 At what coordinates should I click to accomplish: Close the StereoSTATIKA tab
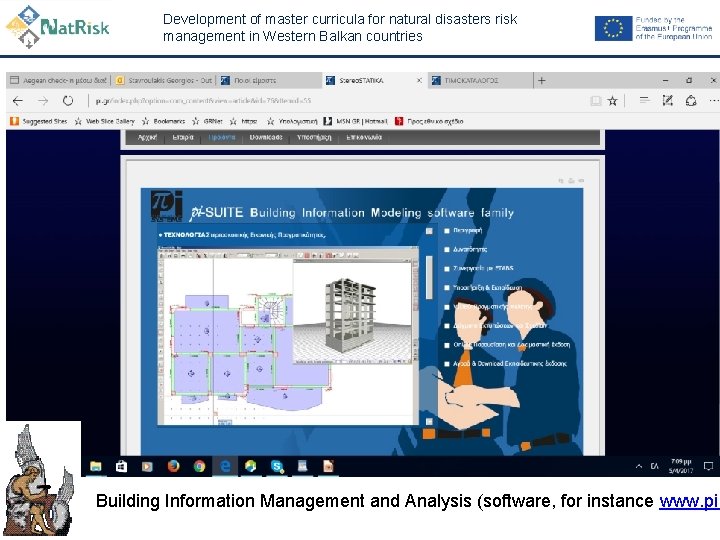tap(419, 80)
